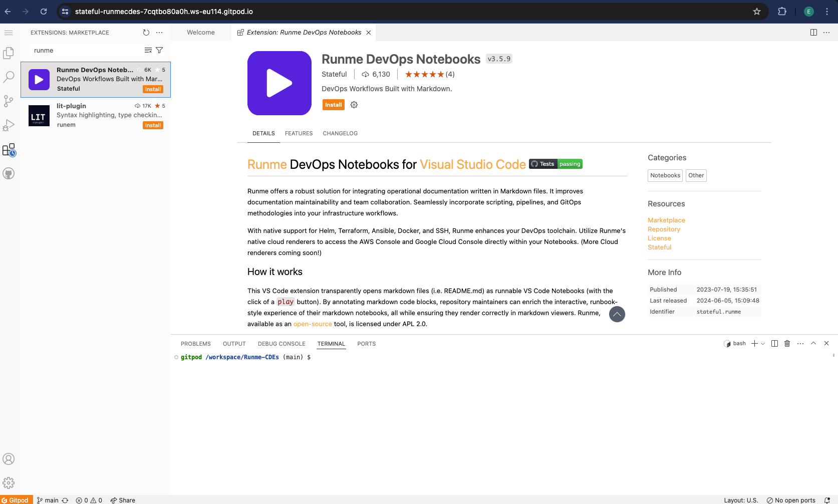Open Manage gear dropdown beside Install

pos(354,105)
